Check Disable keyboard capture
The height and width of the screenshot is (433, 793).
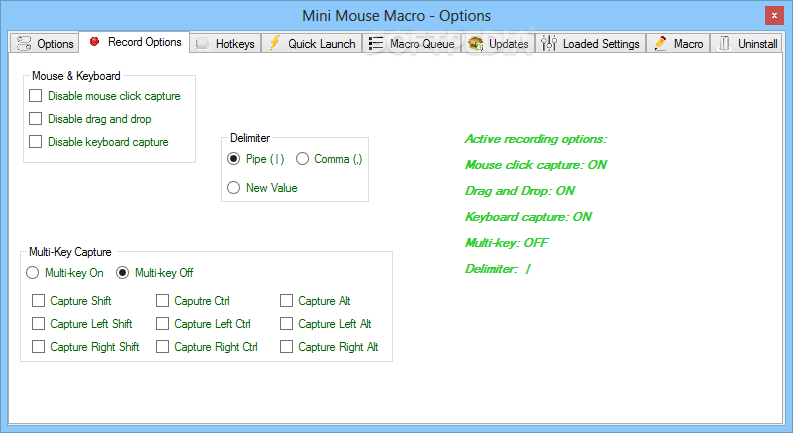click(35, 142)
